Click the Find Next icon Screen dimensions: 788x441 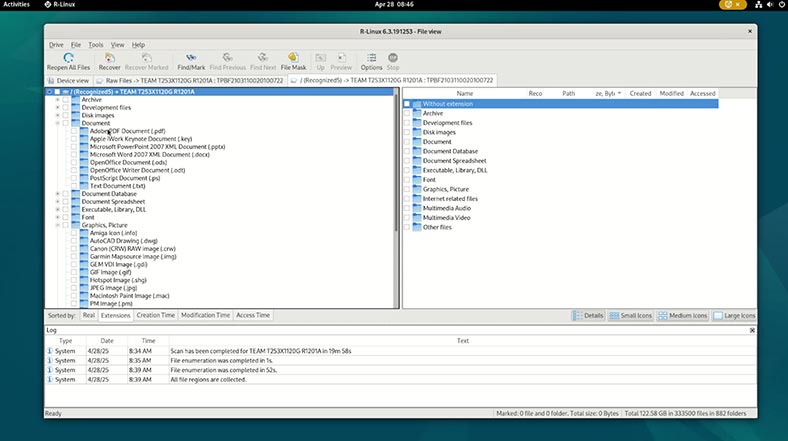point(263,58)
